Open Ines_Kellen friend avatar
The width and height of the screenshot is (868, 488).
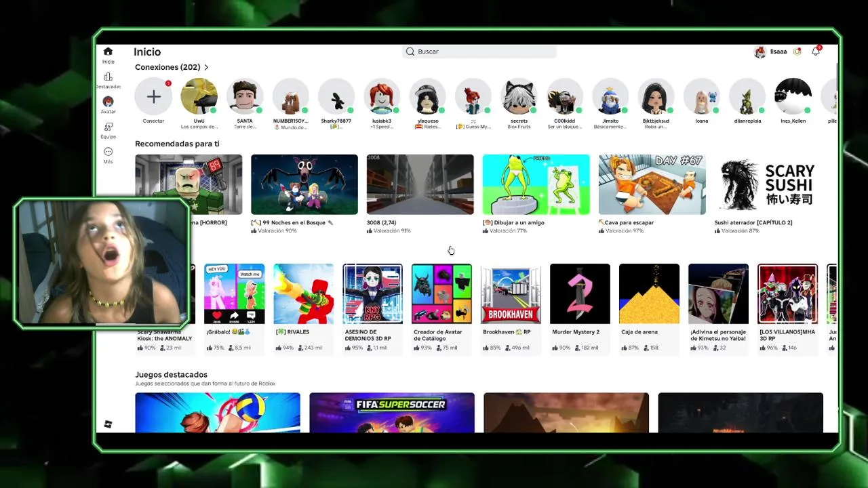pos(793,97)
